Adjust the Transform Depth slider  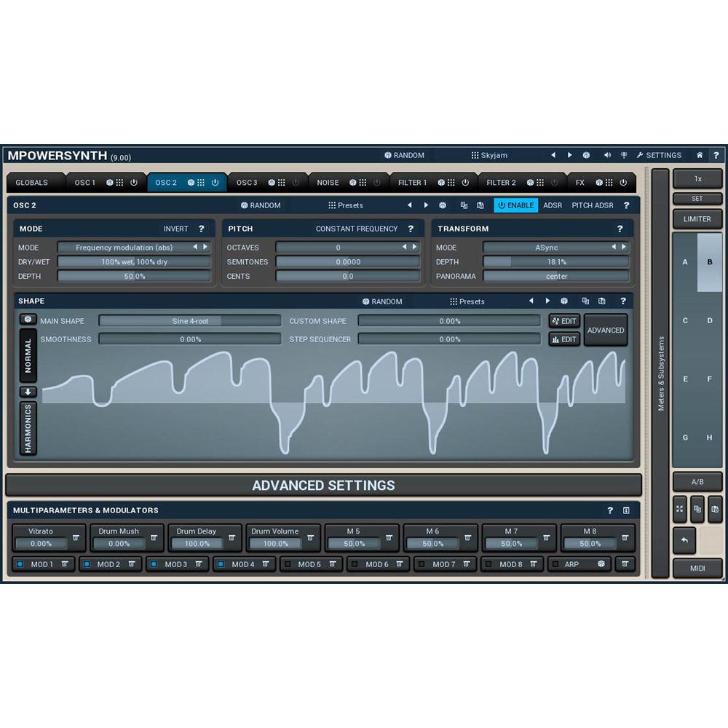[555, 261]
